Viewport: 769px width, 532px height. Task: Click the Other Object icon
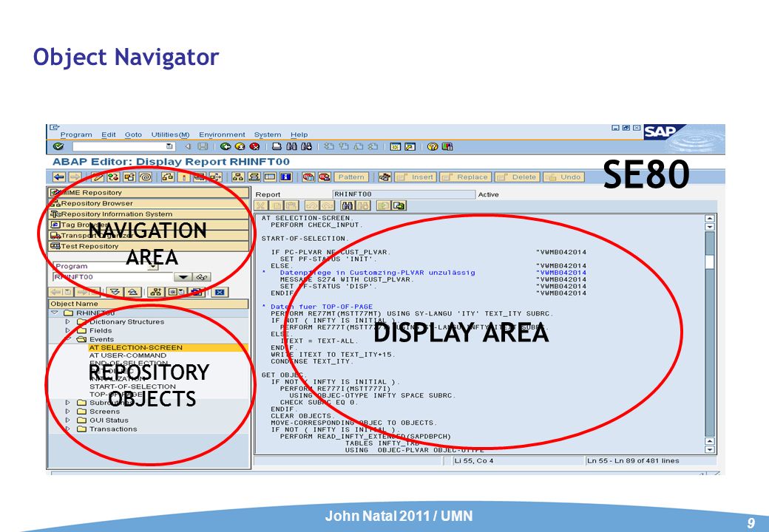coord(129,177)
